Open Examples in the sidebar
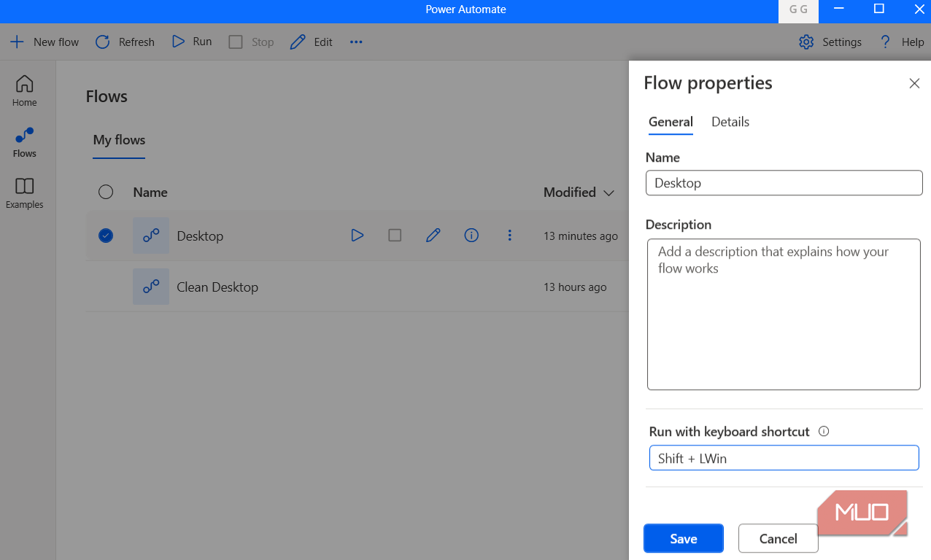This screenshot has width=931, height=560. [x=25, y=193]
